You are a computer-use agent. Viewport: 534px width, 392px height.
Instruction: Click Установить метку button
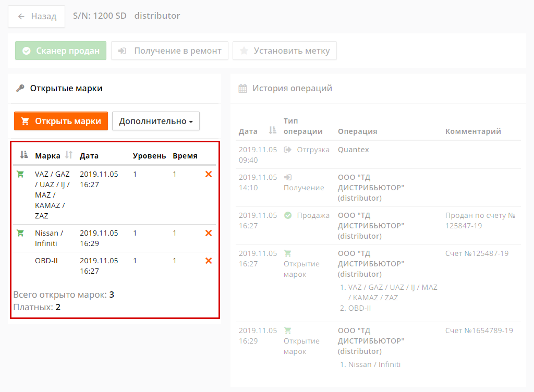click(x=285, y=51)
